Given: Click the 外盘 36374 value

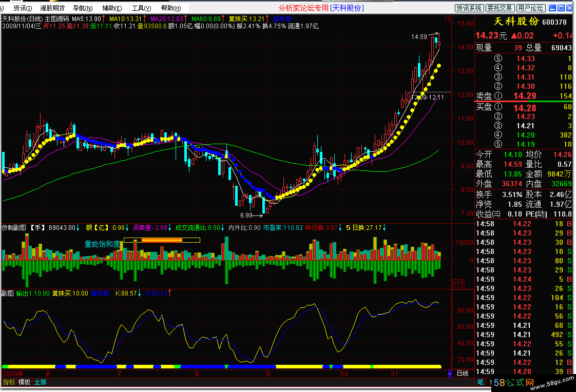Looking at the screenshot, I should pyautogui.click(x=512, y=184).
